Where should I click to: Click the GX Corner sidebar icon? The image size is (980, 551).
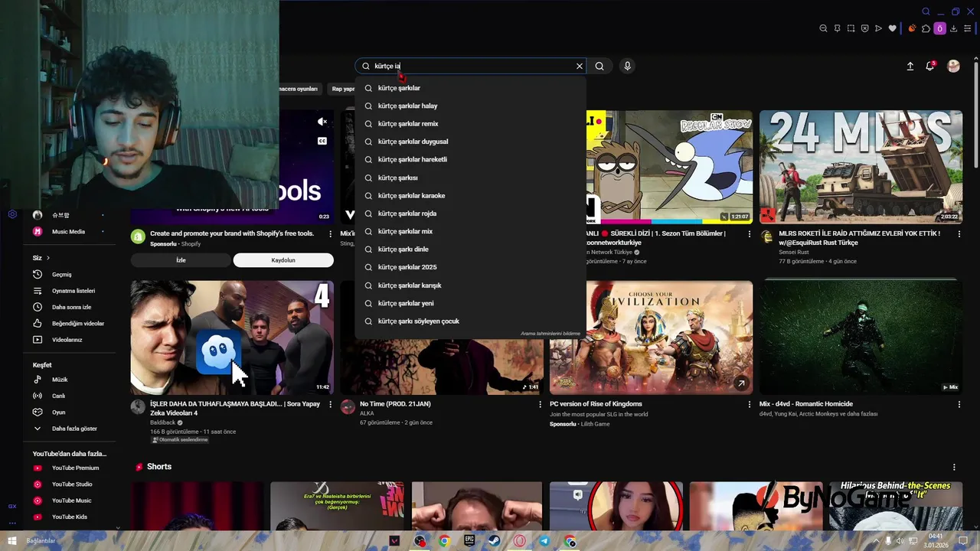tap(12, 506)
